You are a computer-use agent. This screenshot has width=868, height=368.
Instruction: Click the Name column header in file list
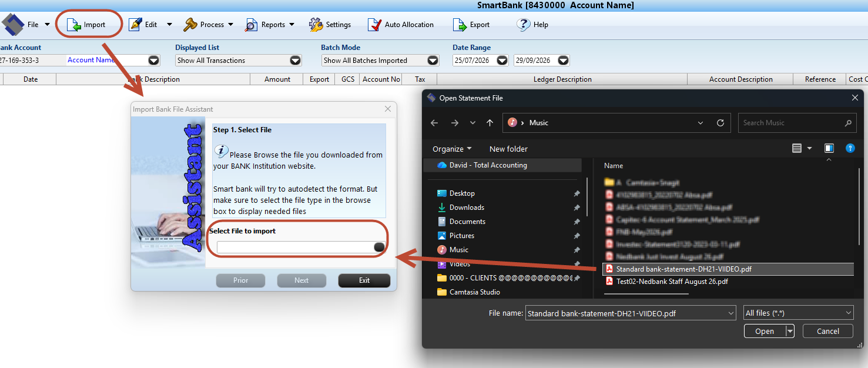pyautogui.click(x=614, y=166)
